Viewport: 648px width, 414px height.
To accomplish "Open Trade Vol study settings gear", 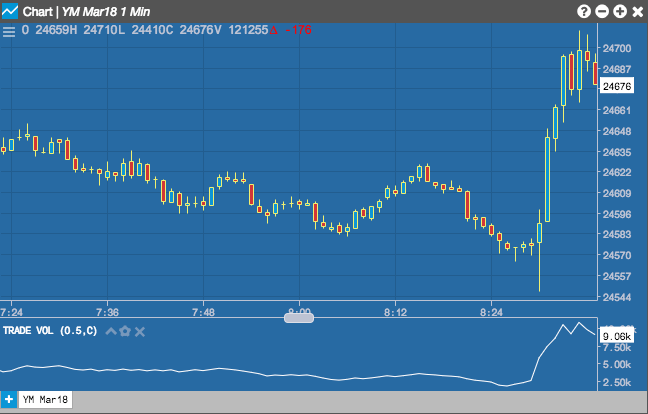I will [125, 331].
